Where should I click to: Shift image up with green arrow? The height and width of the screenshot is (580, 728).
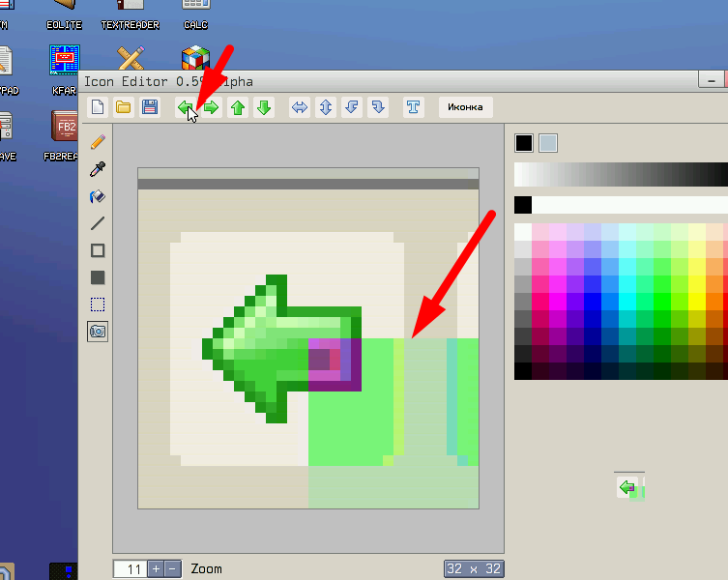point(238,107)
